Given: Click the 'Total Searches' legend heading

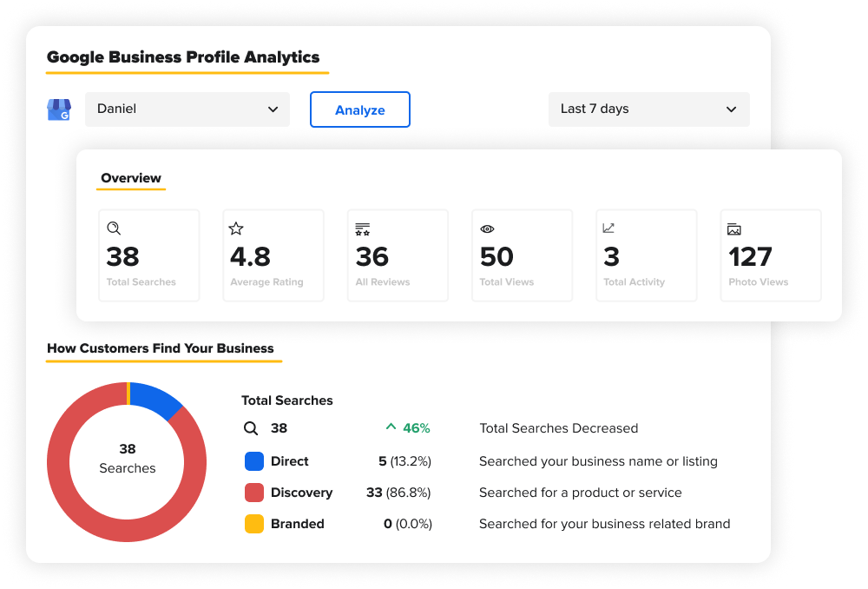Looking at the screenshot, I should [x=286, y=400].
